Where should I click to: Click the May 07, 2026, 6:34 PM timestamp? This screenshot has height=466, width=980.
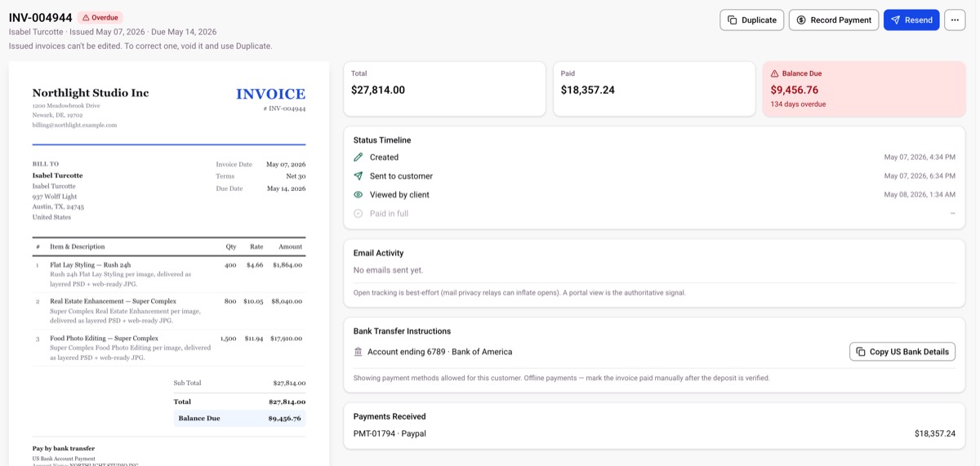[x=920, y=176]
